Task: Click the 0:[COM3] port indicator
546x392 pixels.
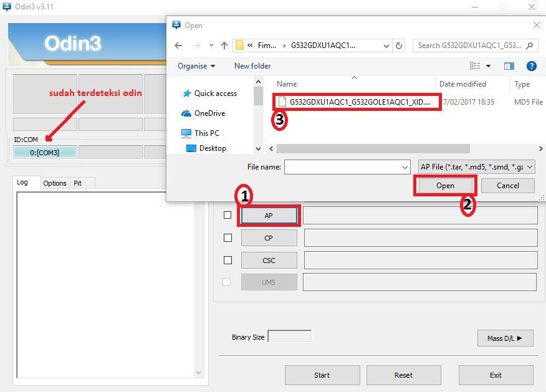Action: point(45,153)
